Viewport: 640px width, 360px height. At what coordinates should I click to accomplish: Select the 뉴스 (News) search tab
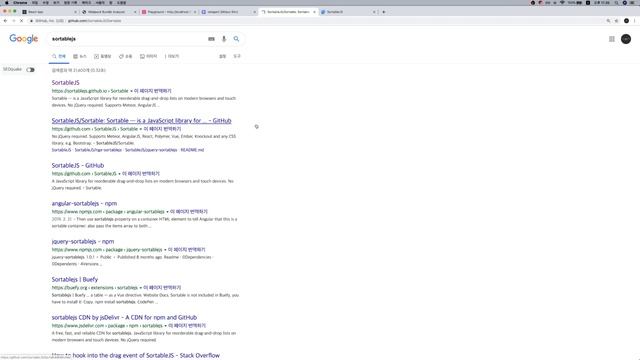(x=80, y=56)
